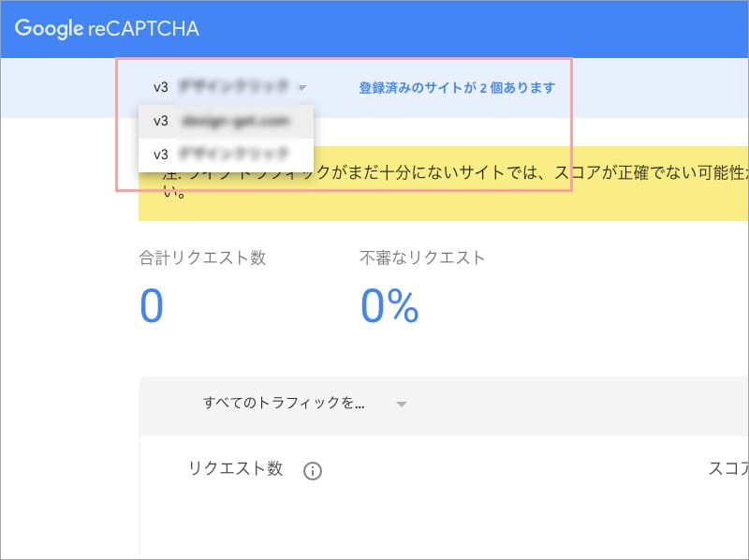Click the 不審なリクエスト label

[422, 258]
